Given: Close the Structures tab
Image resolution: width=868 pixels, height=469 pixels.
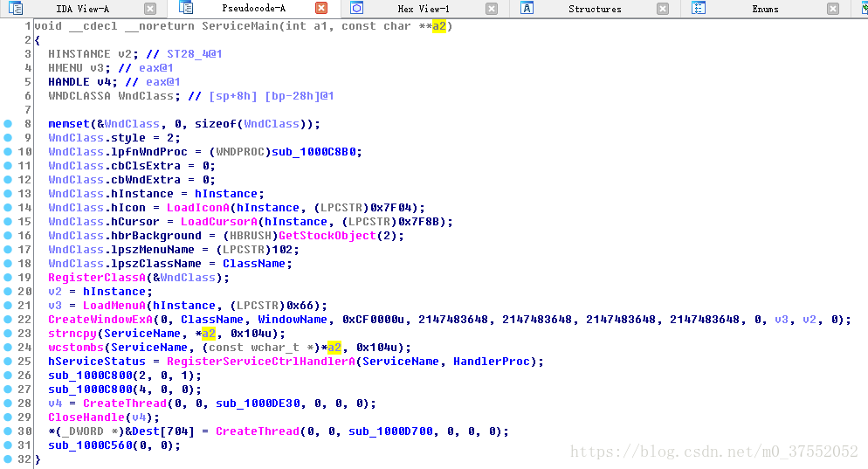Looking at the screenshot, I should [x=663, y=9].
